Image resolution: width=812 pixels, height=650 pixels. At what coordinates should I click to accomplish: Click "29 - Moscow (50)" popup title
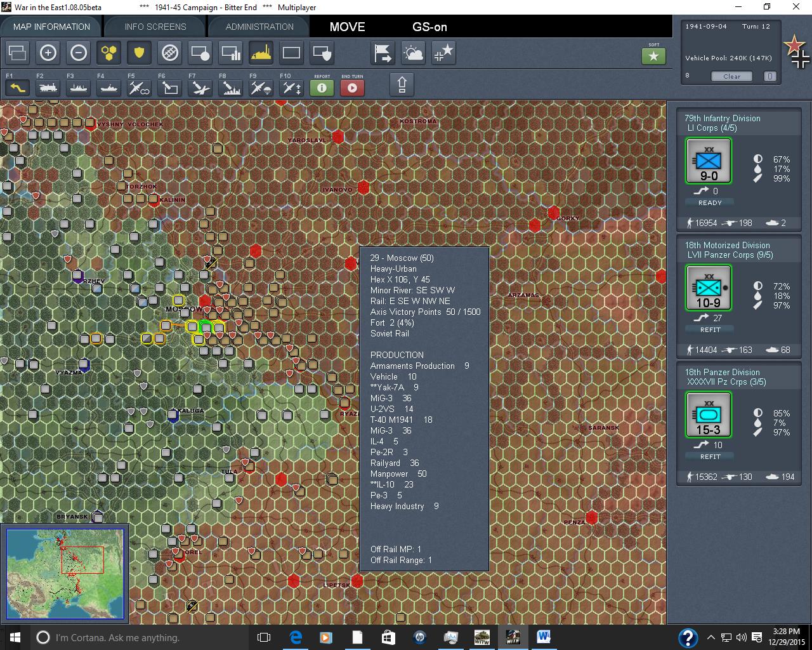pos(402,258)
